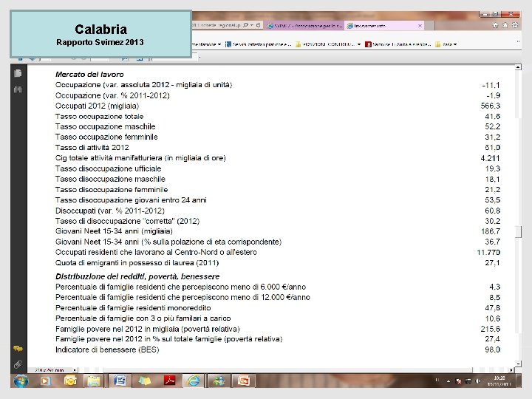Open browser Tools gear icon
The width and height of the screenshot is (532, 399).
pyautogui.click(x=515, y=25)
